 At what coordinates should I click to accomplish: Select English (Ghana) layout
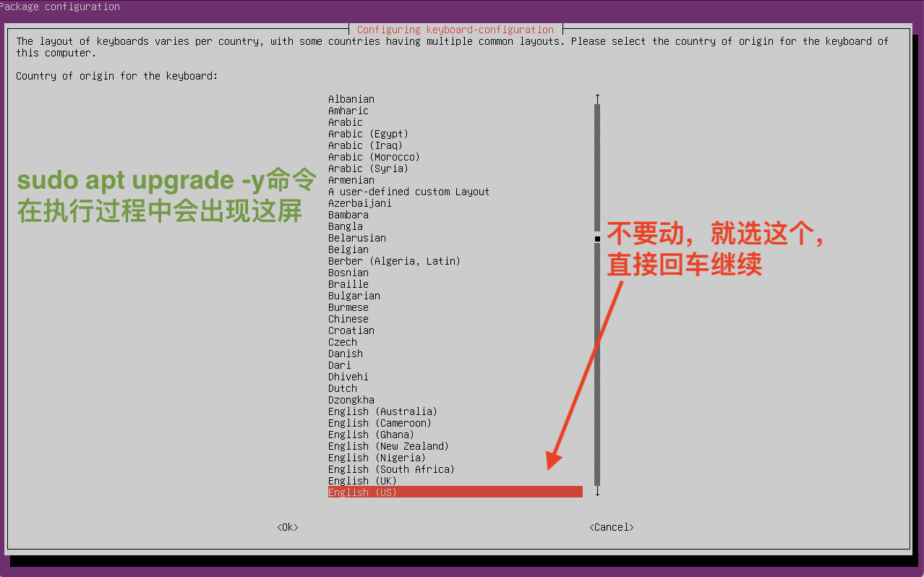[x=372, y=435]
